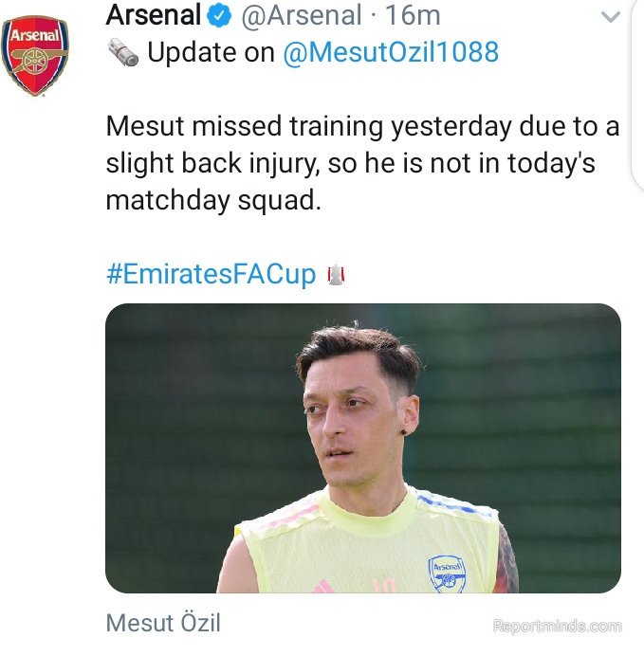Follow the #EmiratesFACup hashtag
Viewport: 644px width, 656px height.
pos(210,276)
